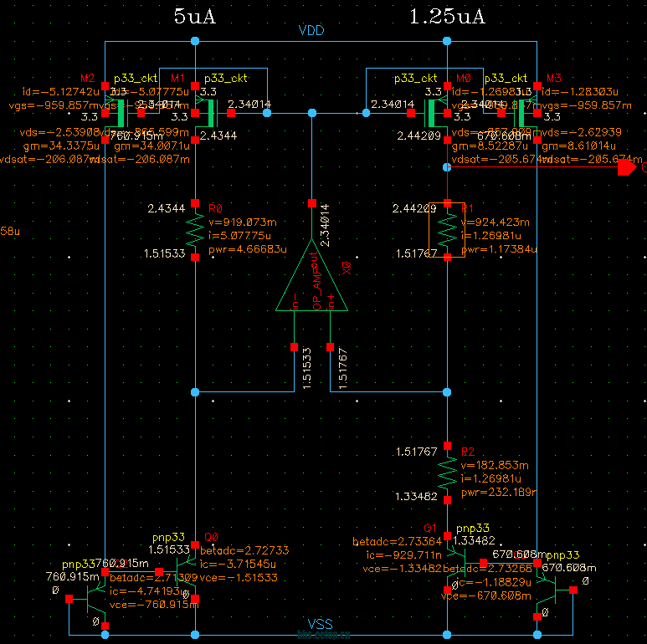Click R2 voltage value v=182.853m
The image size is (647, 644).
tap(495, 466)
